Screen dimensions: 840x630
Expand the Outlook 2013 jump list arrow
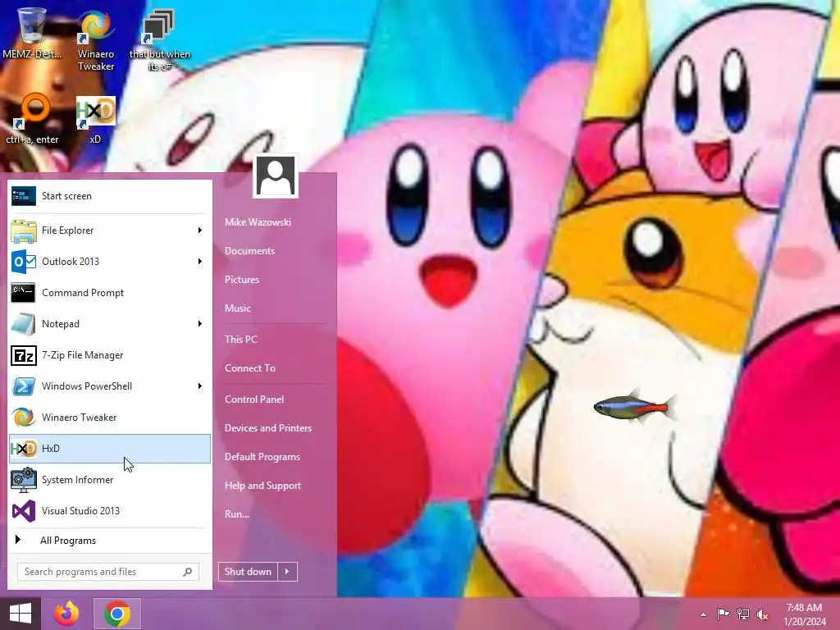(x=200, y=262)
